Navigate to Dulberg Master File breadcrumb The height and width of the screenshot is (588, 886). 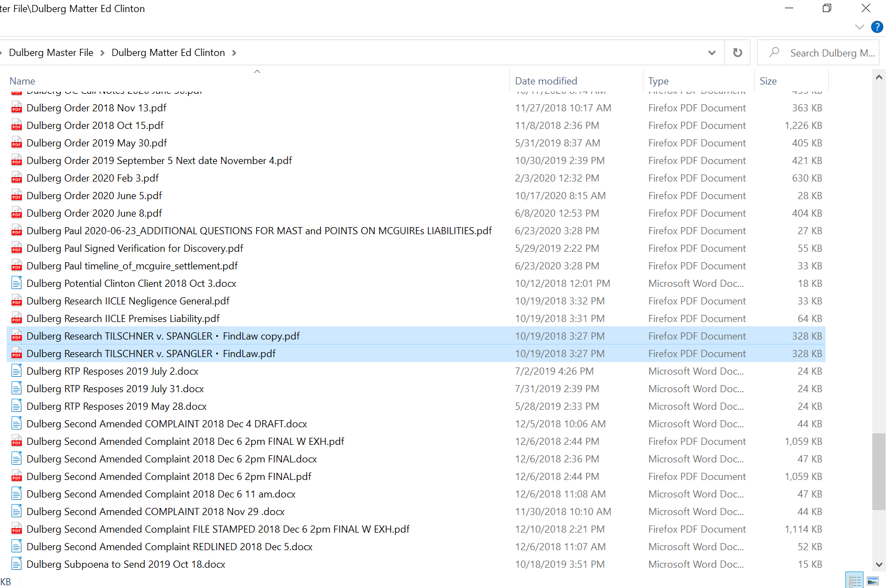[x=51, y=53]
